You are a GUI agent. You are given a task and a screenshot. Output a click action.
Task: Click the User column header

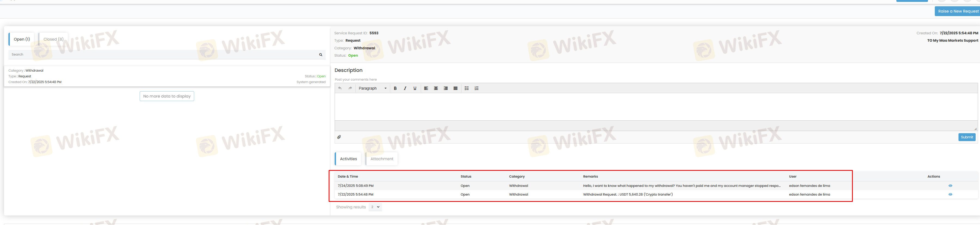pos(792,177)
